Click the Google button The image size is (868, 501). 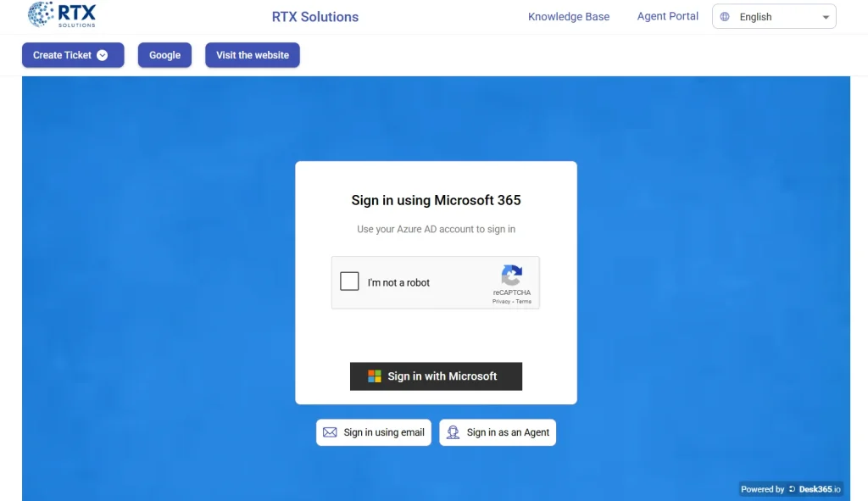(x=164, y=53)
